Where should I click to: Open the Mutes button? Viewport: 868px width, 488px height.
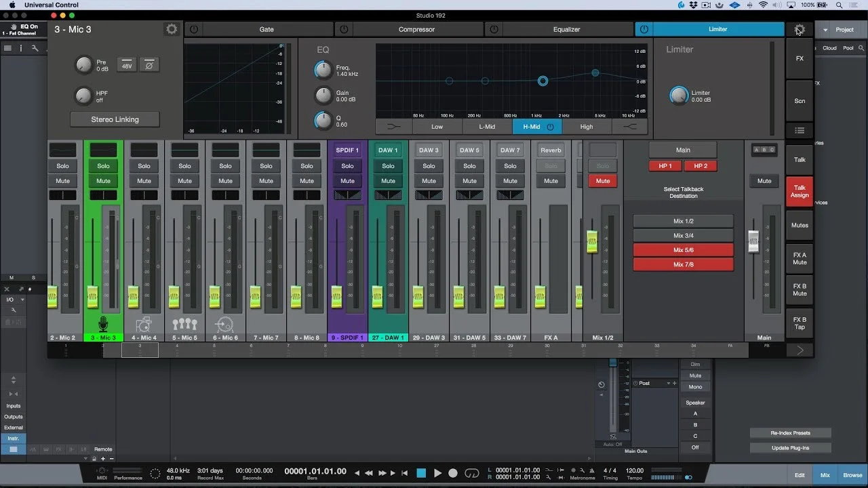[800, 225]
